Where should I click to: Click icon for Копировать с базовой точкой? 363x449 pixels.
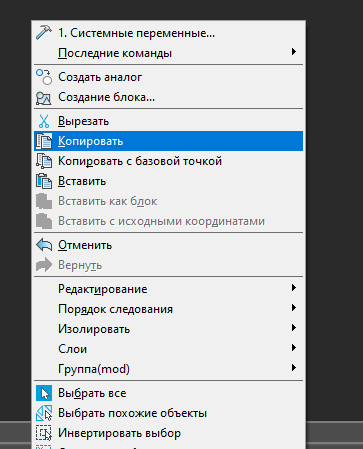44,161
